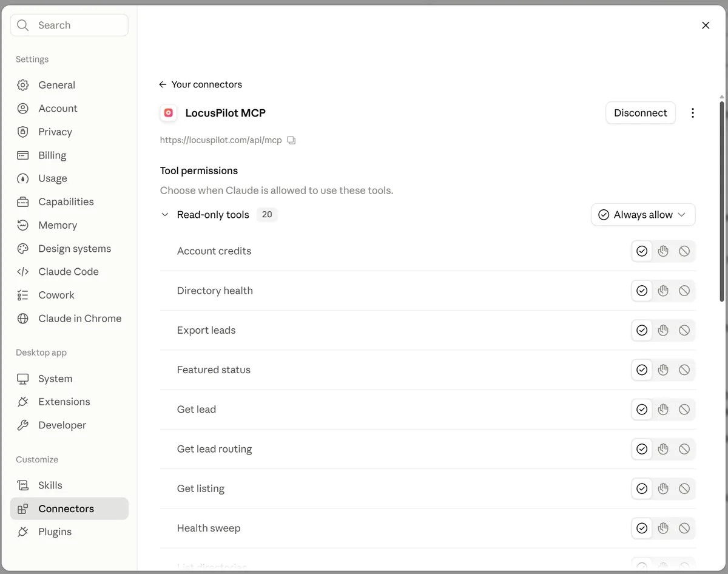Open Memory settings
728x574 pixels.
[69, 225]
